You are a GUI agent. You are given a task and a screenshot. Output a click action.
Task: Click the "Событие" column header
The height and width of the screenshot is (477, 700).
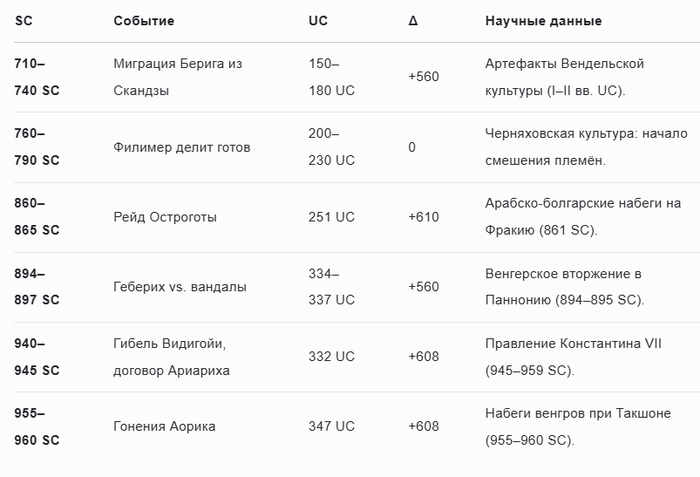144,21
